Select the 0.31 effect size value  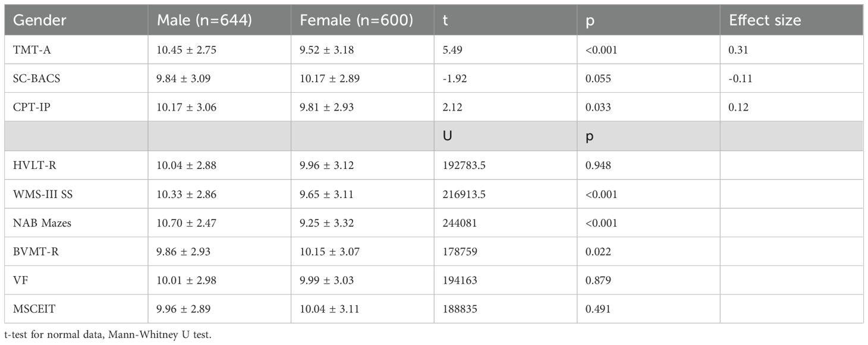(739, 50)
